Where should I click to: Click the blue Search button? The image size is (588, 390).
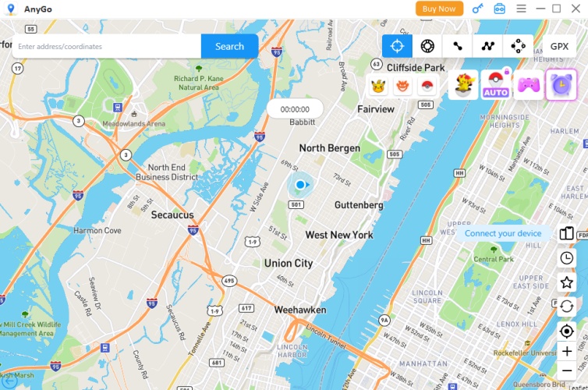(x=229, y=46)
